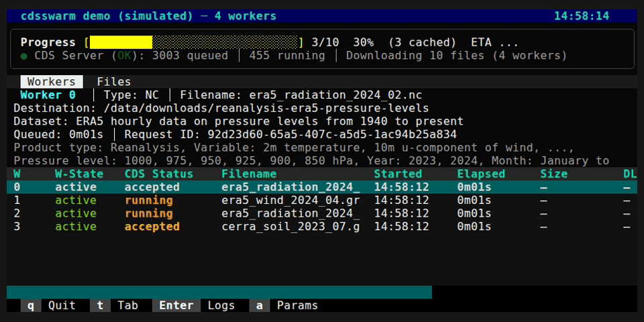Click the '3003 queued' server stat
The image size is (644, 322).
coord(190,56)
